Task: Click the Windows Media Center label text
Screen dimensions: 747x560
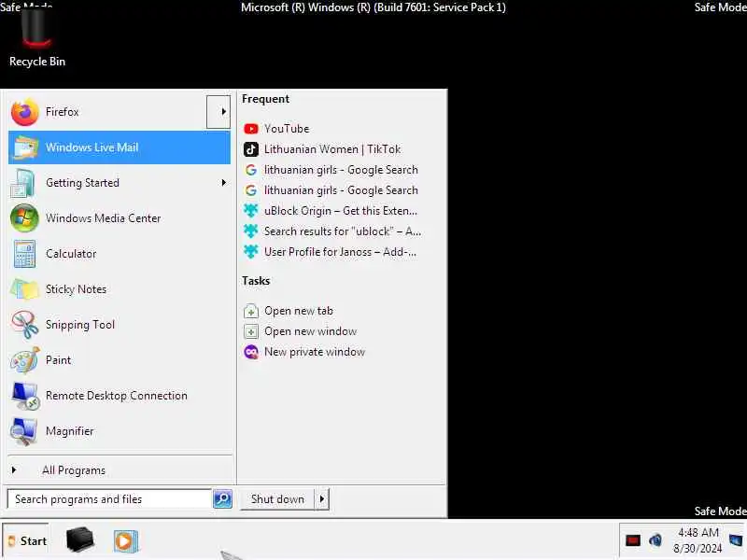Action: (x=104, y=218)
